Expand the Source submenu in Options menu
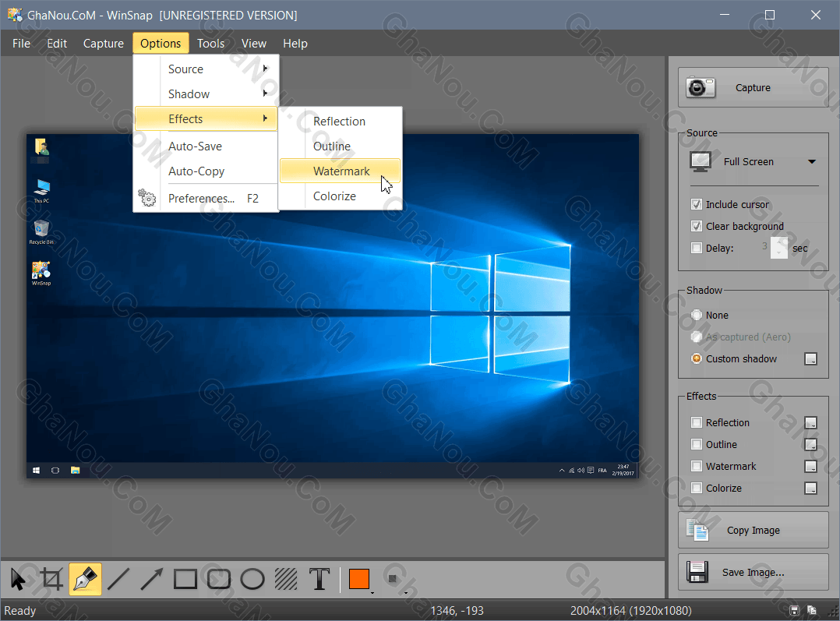Image resolution: width=840 pixels, height=621 pixels. click(x=206, y=69)
